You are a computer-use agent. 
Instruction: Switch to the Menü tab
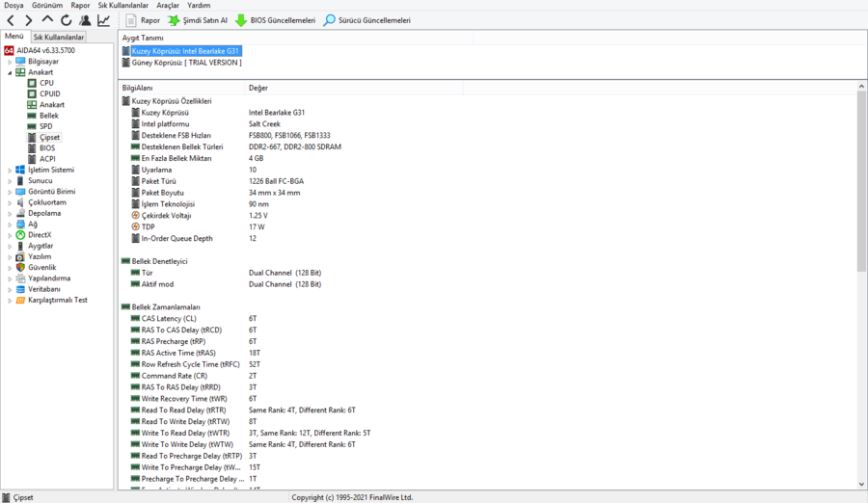[x=14, y=36]
